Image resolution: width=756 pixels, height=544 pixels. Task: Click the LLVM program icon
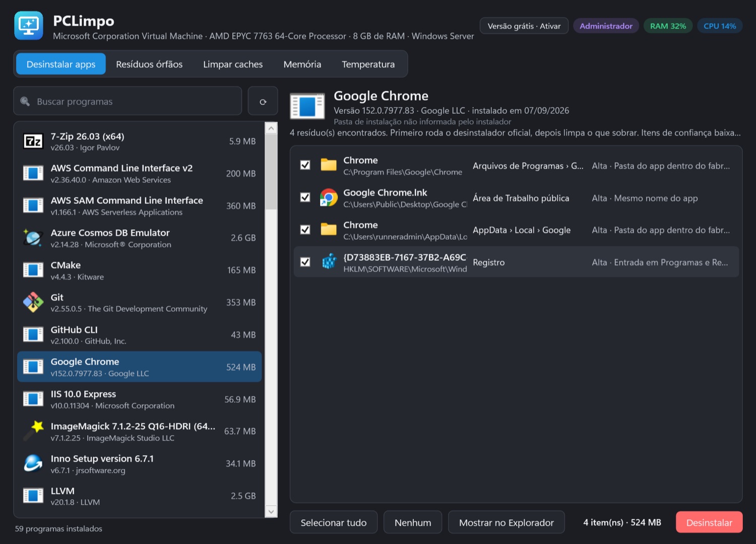33,496
